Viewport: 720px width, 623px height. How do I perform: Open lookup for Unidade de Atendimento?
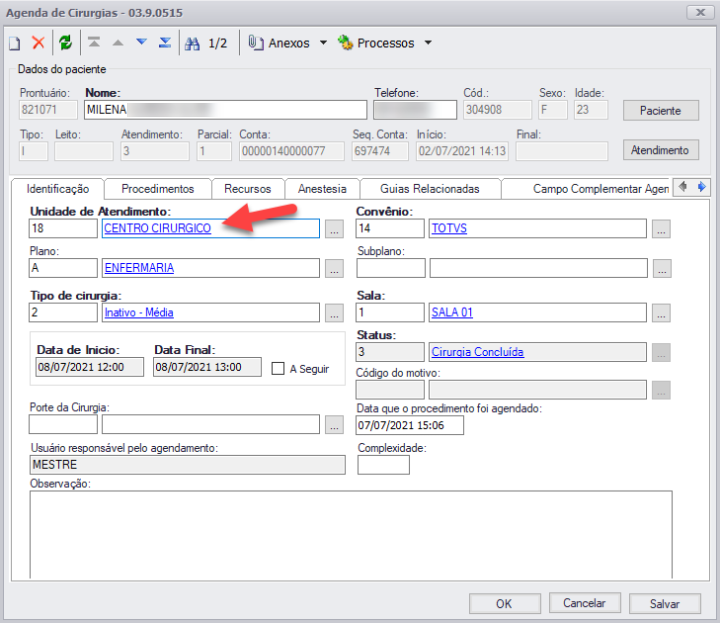point(334,229)
